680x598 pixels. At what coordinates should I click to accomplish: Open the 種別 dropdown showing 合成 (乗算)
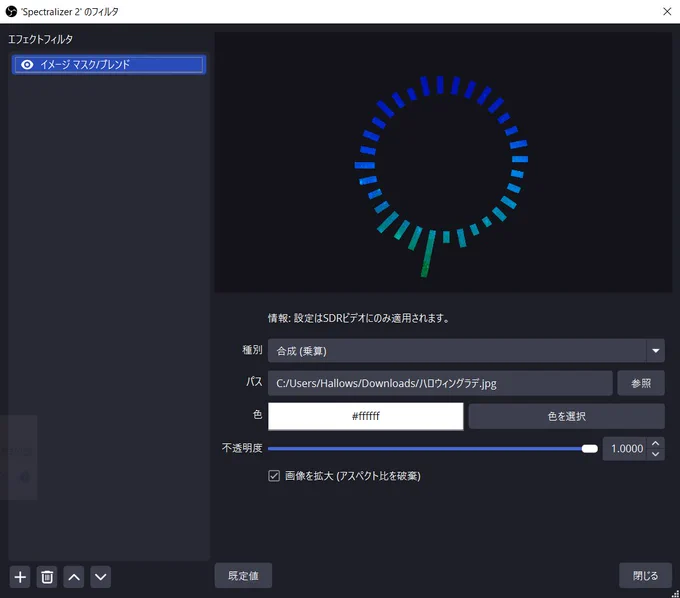click(x=466, y=351)
